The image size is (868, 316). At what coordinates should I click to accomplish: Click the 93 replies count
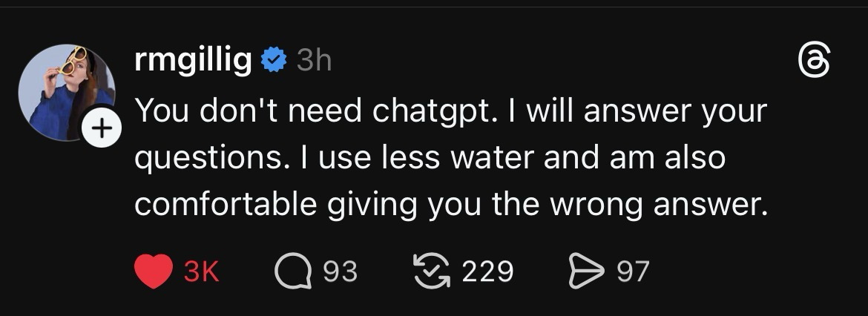[341, 271]
